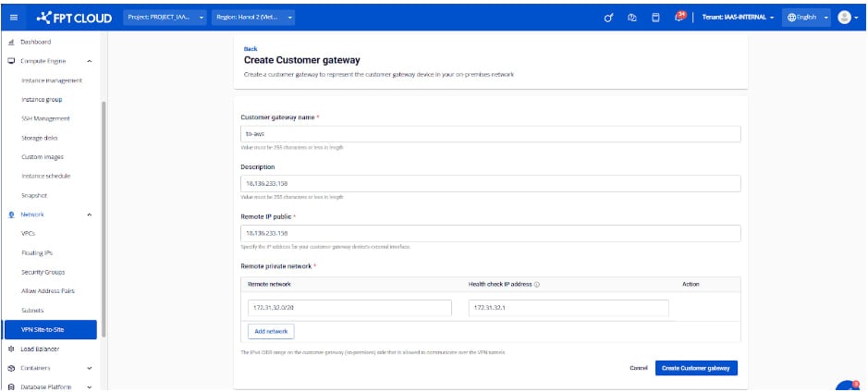Image resolution: width=868 pixels, height=392 pixels.
Task: Open the notifications bell icon
Action: pyautogui.click(x=679, y=17)
